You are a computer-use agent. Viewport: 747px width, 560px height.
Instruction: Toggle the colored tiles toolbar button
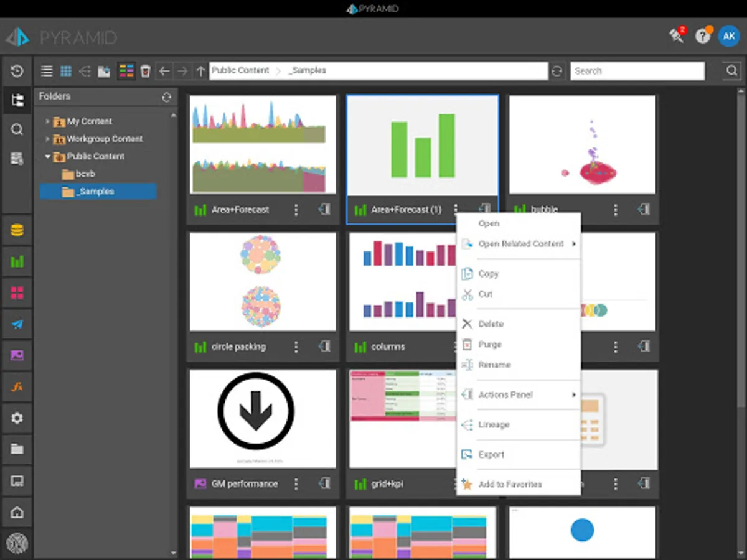126,71
